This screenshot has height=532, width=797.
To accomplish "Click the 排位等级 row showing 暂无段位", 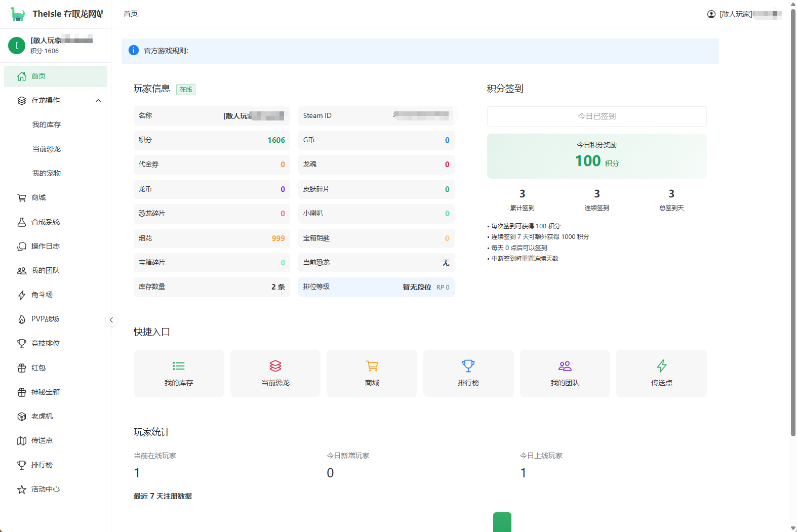I will (x=376, y=287).
